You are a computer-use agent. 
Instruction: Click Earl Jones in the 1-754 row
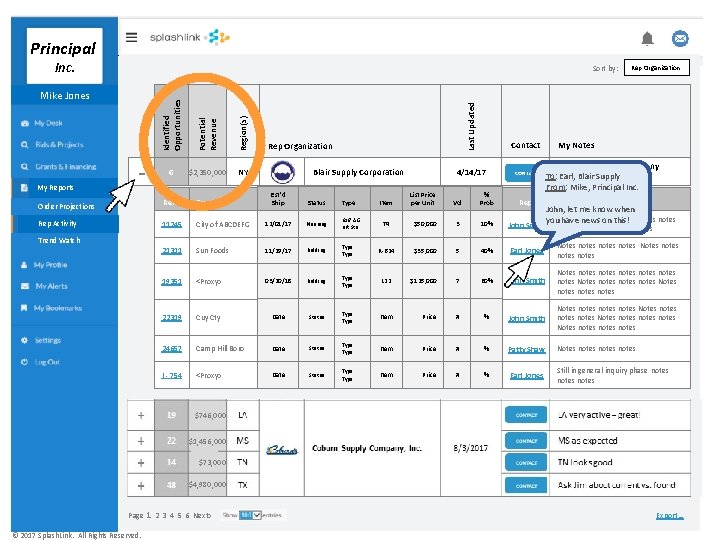(x=526, y=376)
